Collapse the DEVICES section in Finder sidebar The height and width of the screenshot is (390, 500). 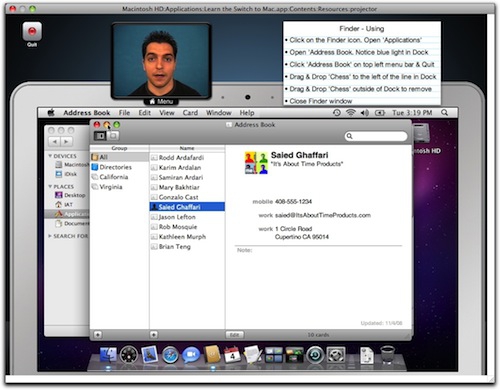(50, 156)
